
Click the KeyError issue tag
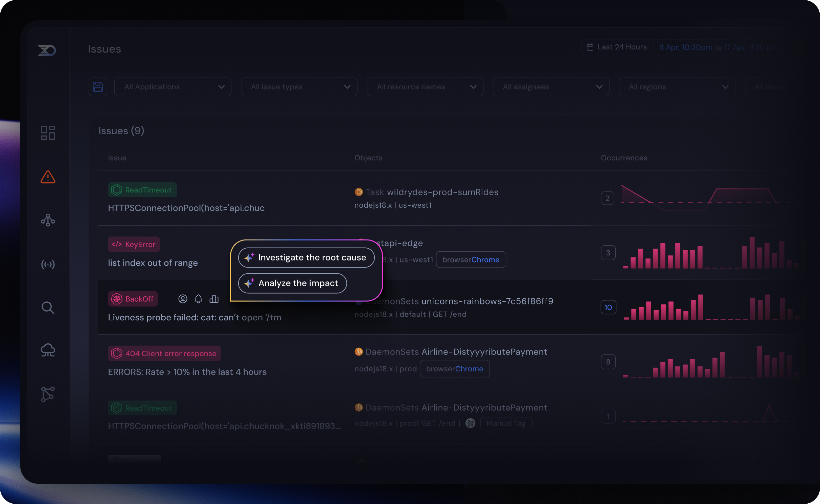[134, 245]
